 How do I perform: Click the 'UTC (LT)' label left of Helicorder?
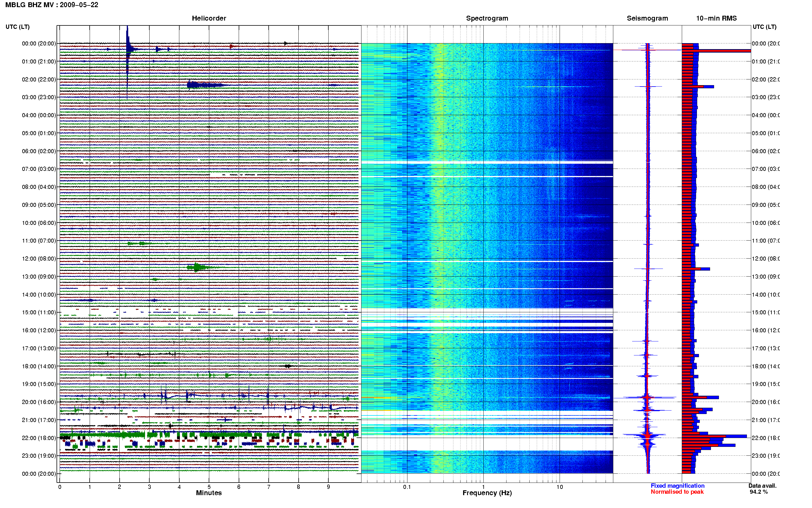point(17,27)
